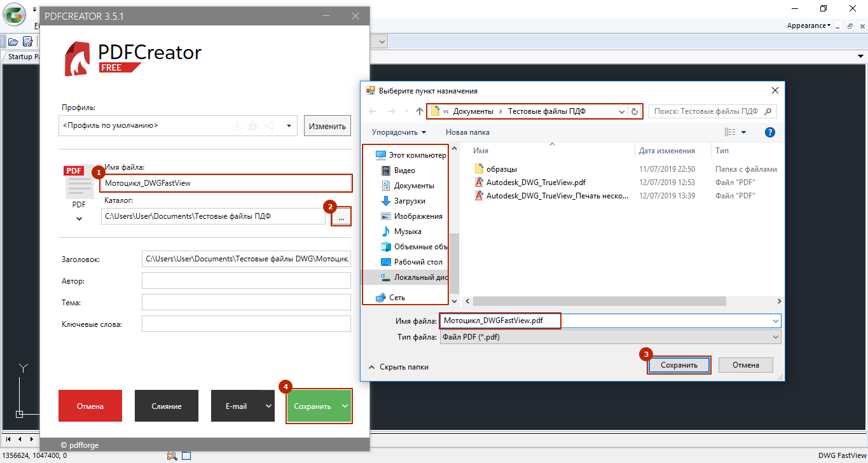
Task: Go forward with the arrow in the save dialog
Action: point(391,111)
